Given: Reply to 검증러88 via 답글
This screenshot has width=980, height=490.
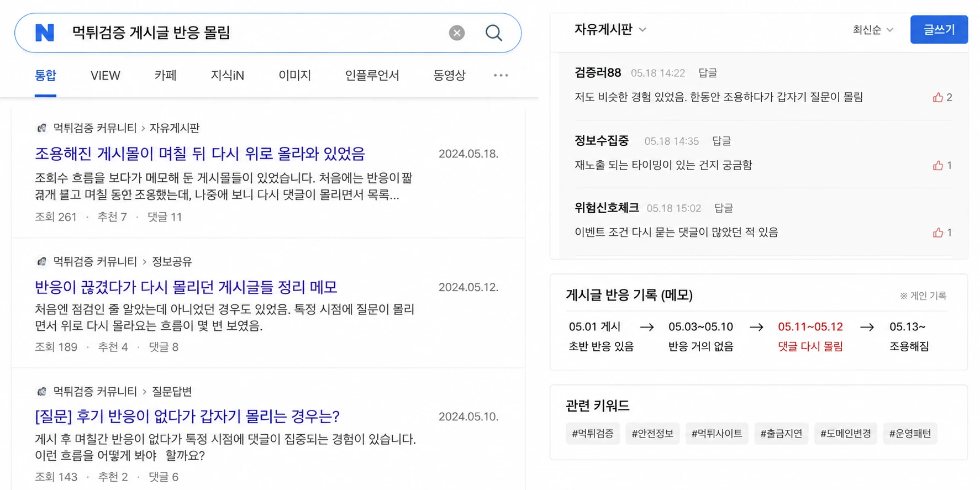Looking at the screenshot, I should pos(708,73).
